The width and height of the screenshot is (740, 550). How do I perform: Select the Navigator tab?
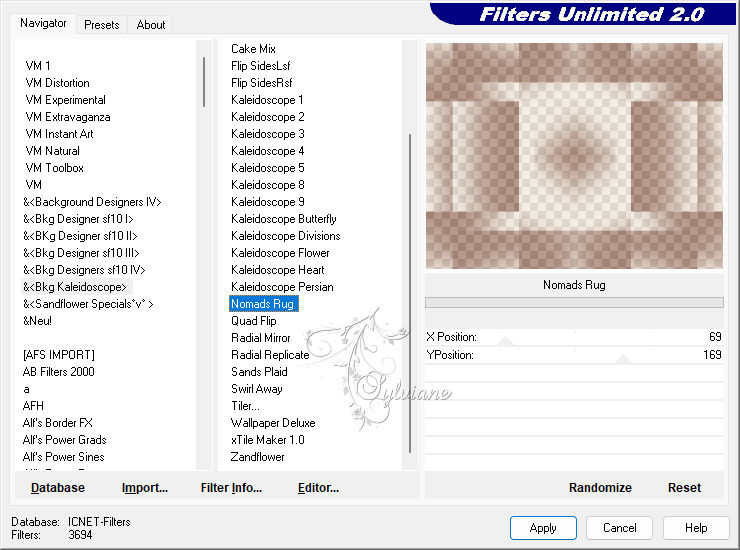pos(43,23)
